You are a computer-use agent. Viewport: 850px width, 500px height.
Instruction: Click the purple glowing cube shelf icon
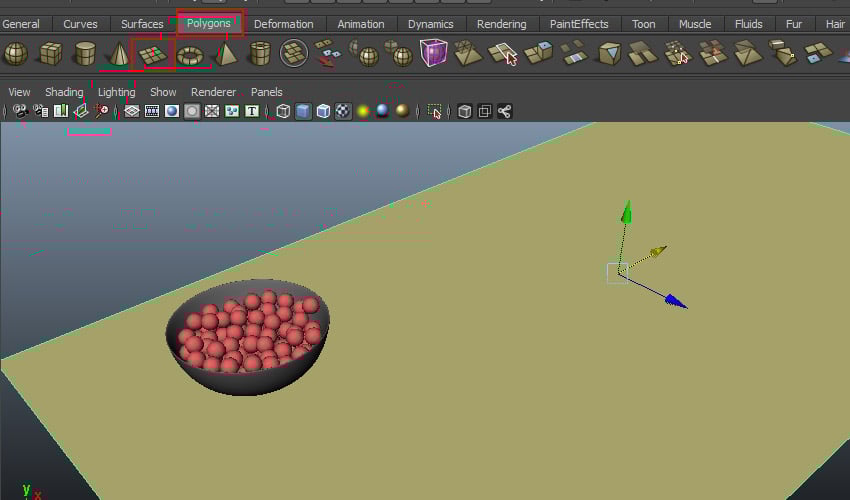tap(434, 53)
